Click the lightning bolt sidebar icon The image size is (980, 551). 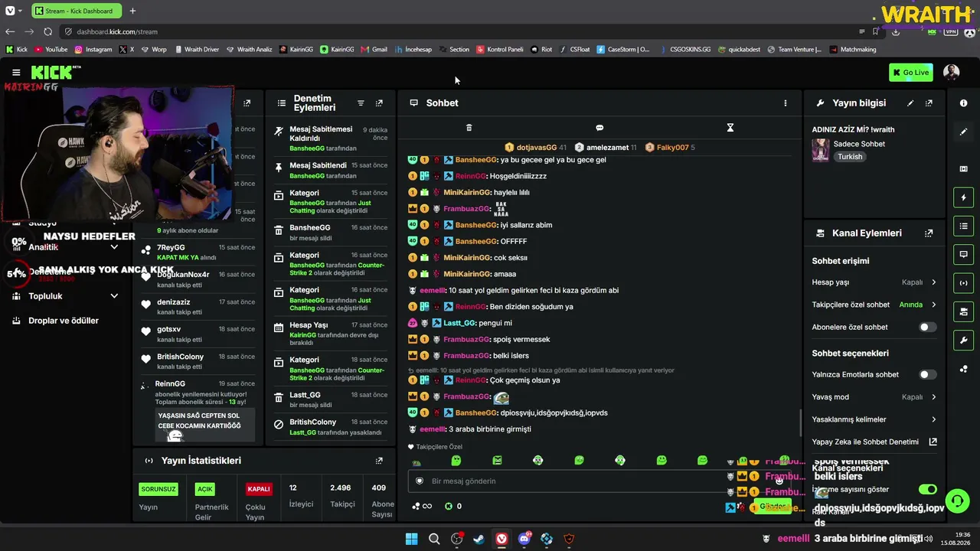[963, 197]
